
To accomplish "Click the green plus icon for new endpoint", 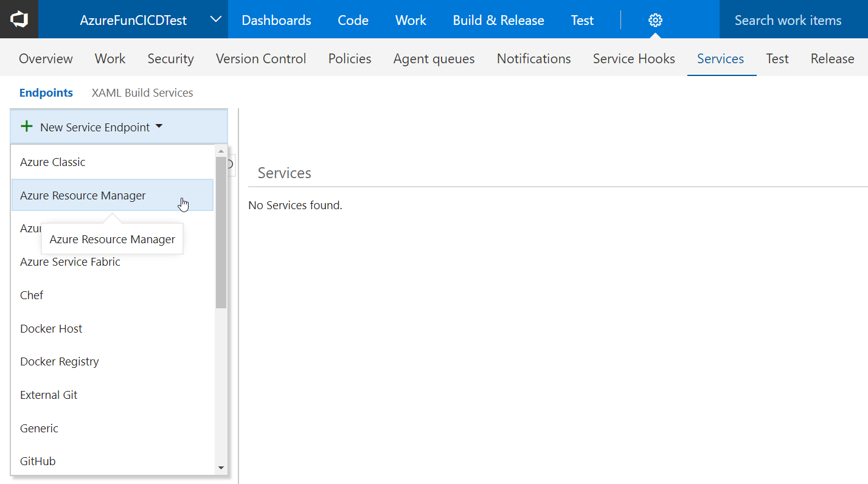I will pyautogui.click(x=27, y=126).
